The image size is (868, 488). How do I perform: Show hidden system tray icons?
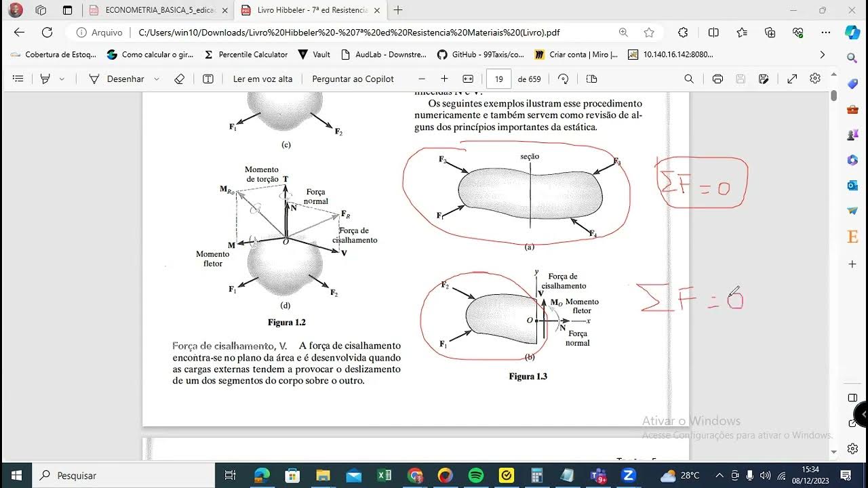pyautogui.click(x=719, y=475)
